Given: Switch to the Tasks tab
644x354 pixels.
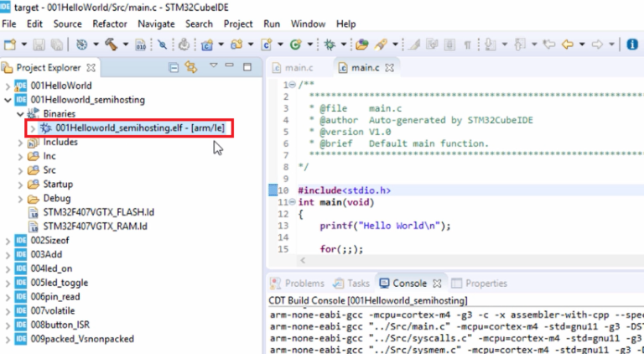Looking at the screenshot, I should [351, 284].
